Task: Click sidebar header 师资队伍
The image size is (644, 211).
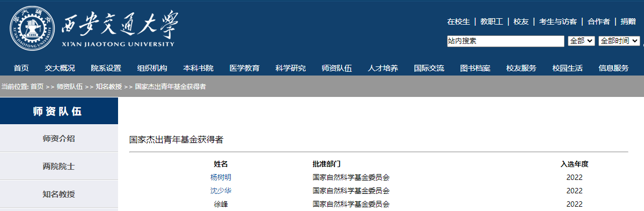Action: [59, 111]
